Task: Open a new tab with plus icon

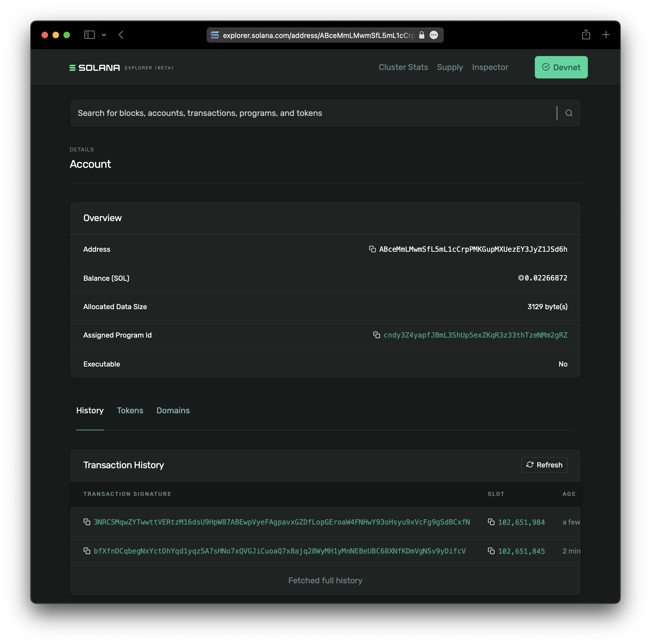Action: (606, 35)
